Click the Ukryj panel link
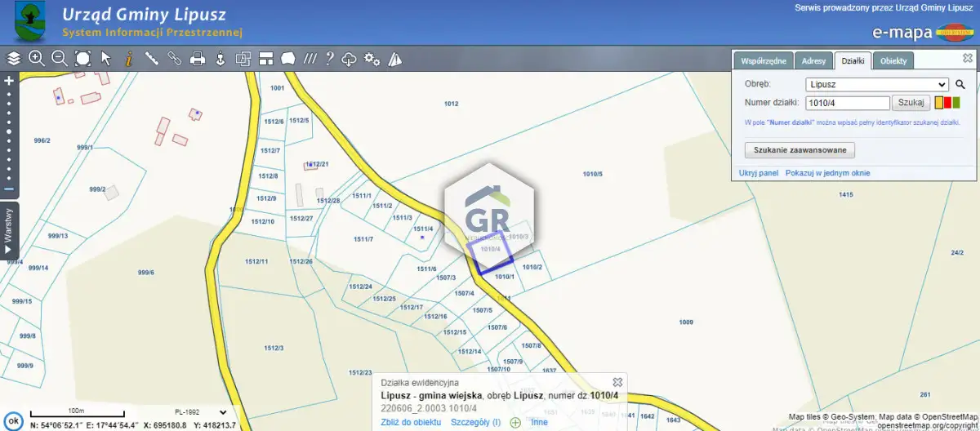 (x=759, y=173)
